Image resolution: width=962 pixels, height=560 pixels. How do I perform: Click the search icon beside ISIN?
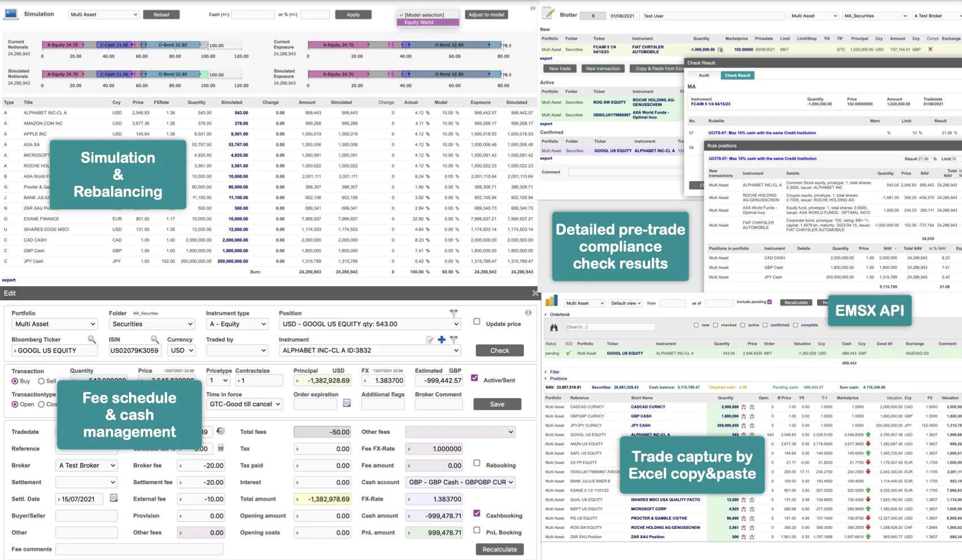click(154, 339)
